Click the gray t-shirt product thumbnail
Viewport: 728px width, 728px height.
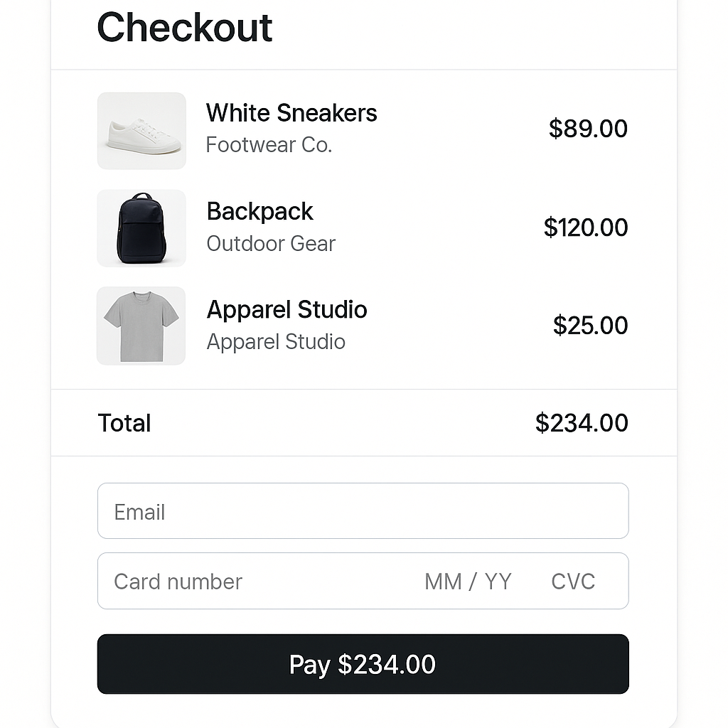[141, 325]
